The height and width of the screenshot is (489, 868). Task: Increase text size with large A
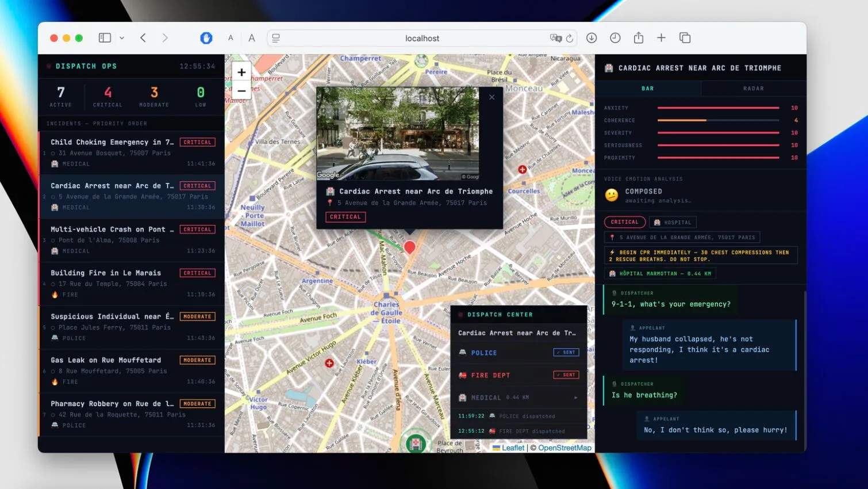coord(252,38)
